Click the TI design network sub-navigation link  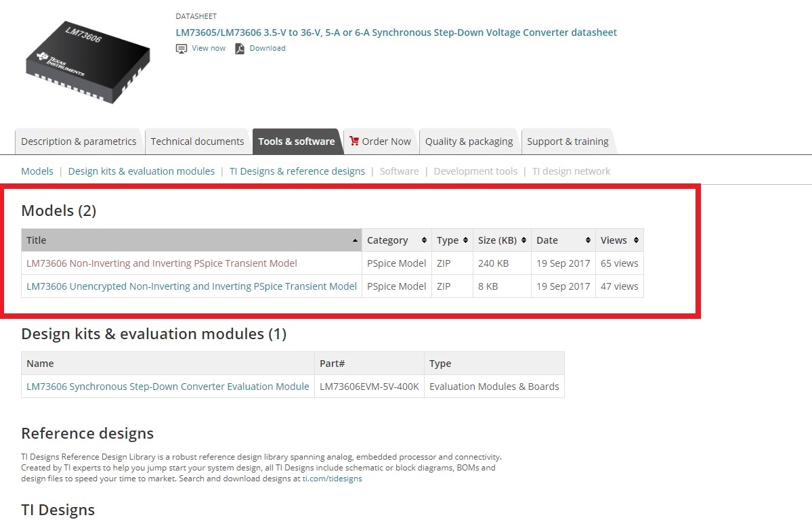(571, 171)
